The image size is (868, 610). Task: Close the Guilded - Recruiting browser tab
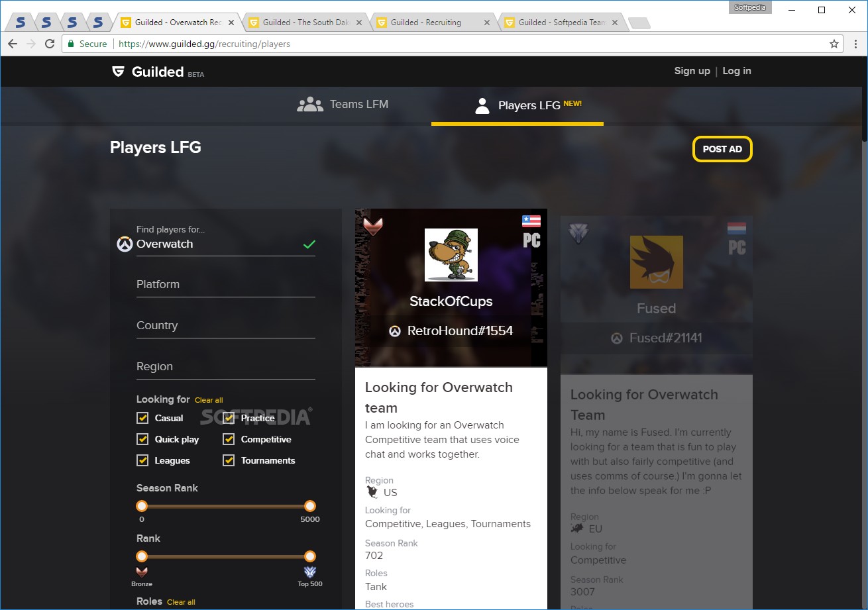[487, 23]
